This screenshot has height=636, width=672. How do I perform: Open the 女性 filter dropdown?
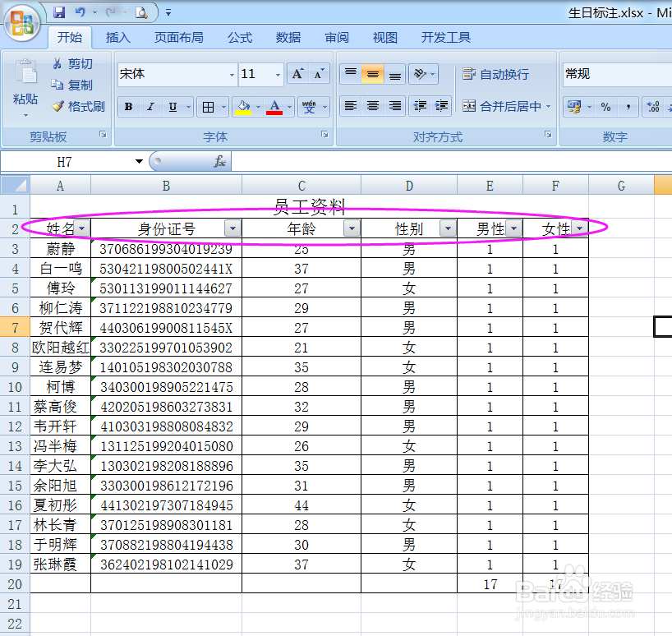579,228
